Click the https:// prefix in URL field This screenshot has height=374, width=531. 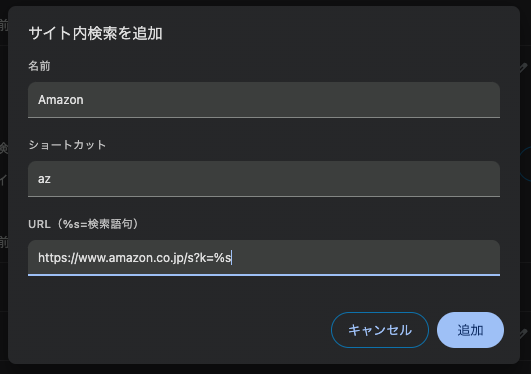58,258
